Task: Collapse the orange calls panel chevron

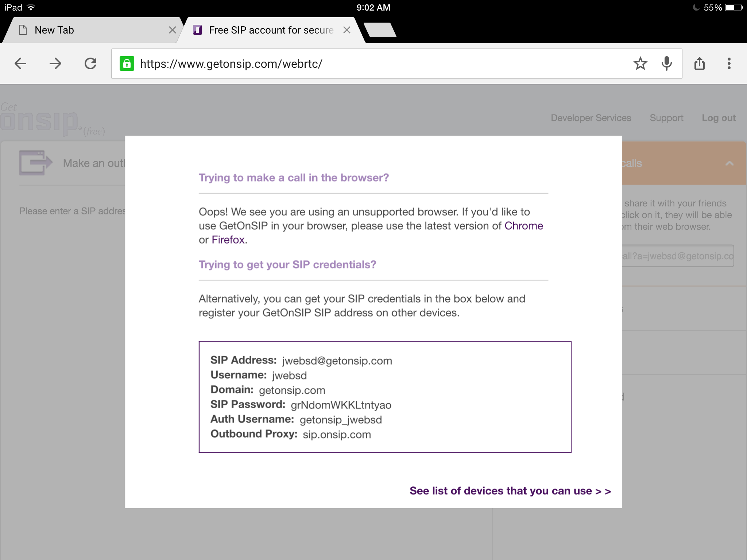Action: (729, 163)
